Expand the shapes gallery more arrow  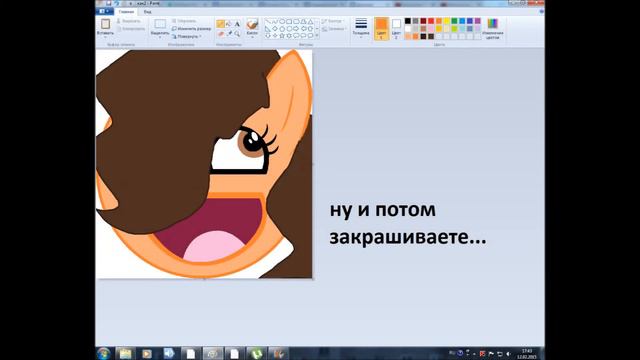(x=317, y=36)
